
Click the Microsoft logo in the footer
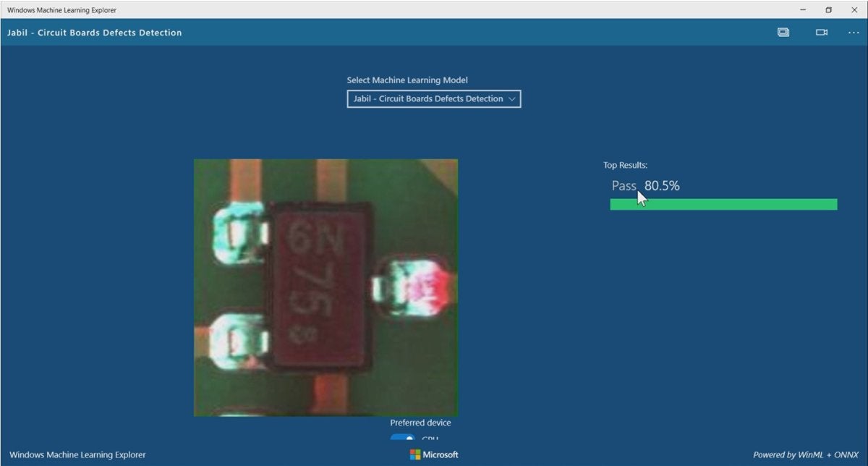coord(434,454)
